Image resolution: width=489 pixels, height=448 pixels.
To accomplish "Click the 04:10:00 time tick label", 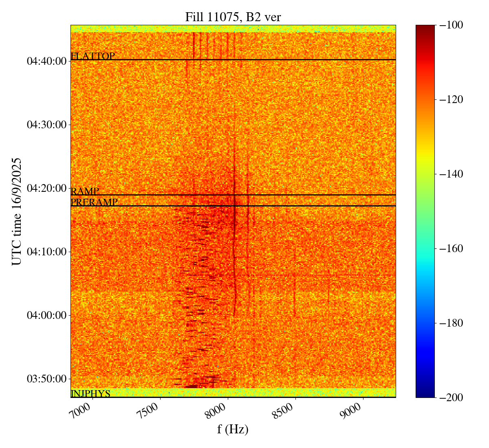I will [46, 252].
